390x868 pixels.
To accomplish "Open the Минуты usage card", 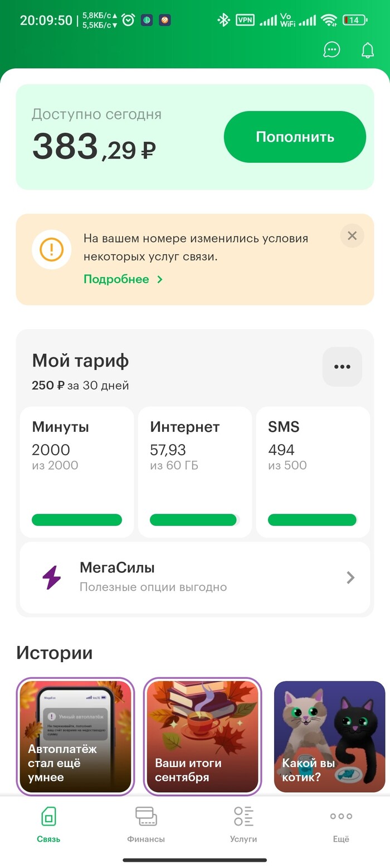I will (77, 472).
